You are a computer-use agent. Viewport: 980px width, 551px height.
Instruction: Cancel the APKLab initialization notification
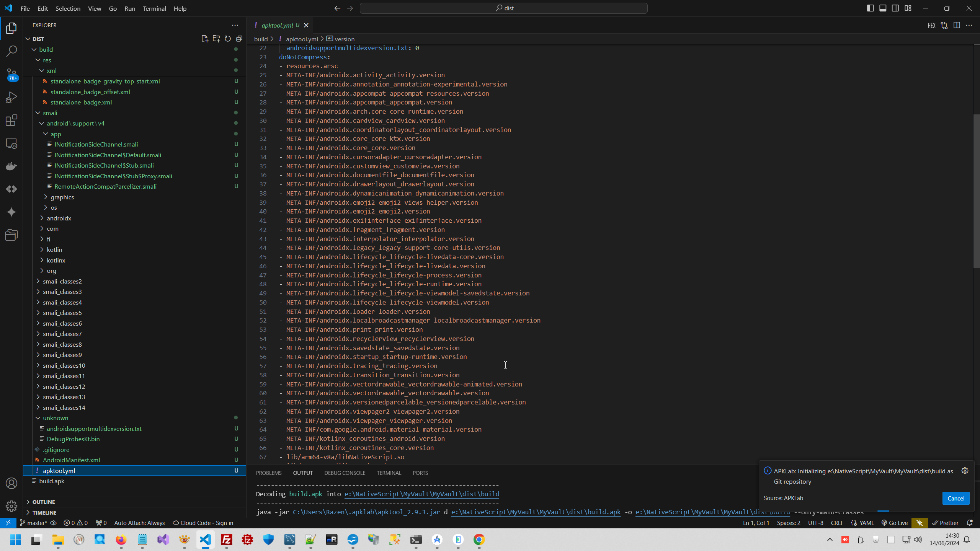tap(955, 498)
